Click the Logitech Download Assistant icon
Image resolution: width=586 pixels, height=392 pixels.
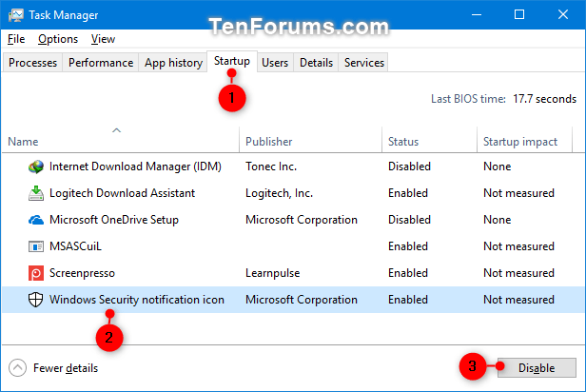pos(36,193)
